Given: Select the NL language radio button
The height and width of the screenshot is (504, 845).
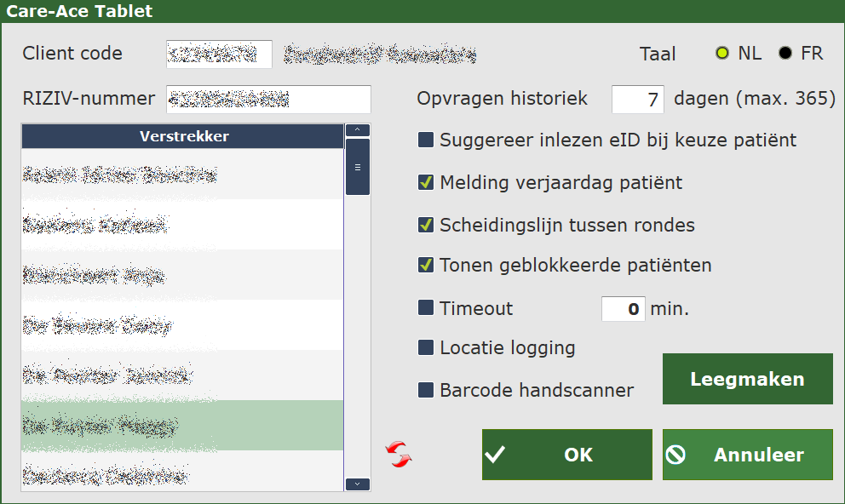Looking at the screenshot, I should tap(723, 54).
